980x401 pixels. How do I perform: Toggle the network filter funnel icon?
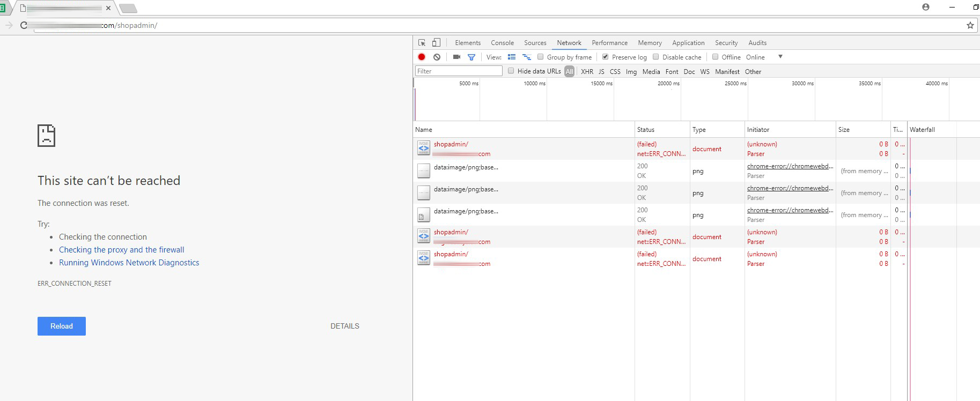coord(471,57)
